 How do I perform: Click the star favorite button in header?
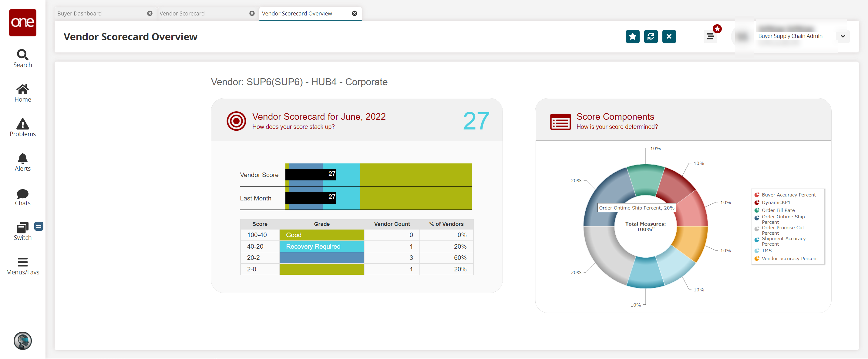click(632, 36)
